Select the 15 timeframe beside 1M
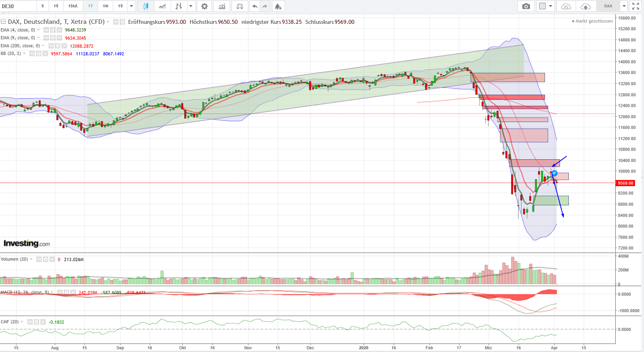644x352 pixels. click(x=120, y=6)
